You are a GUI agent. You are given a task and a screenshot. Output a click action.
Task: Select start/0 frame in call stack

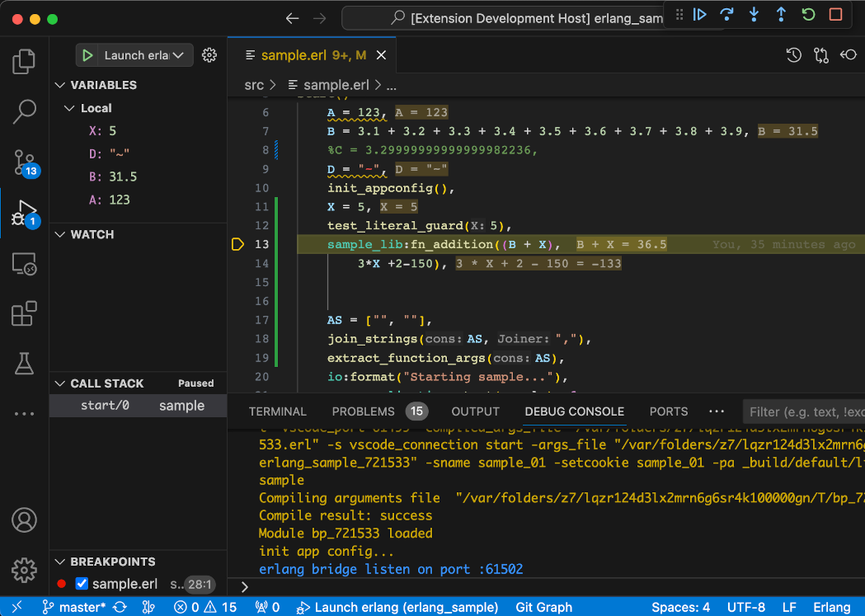[138, 406]
